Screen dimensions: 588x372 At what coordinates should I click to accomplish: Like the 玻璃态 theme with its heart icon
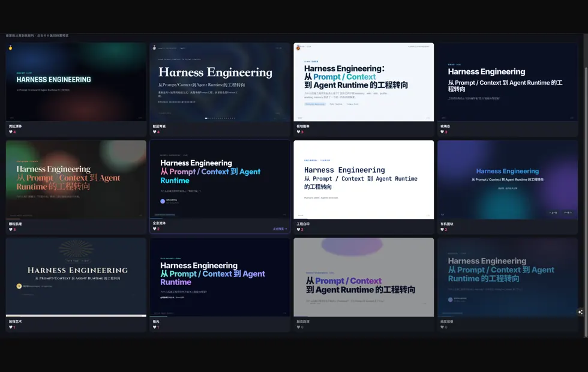point(443,132)
